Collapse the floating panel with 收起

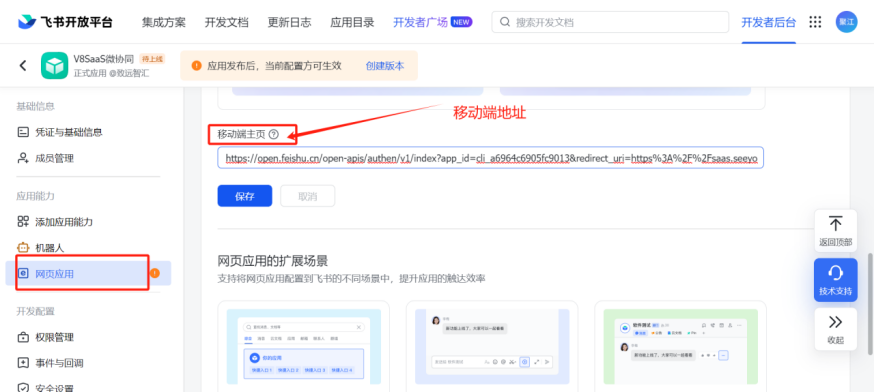click(x=836, y=329)
